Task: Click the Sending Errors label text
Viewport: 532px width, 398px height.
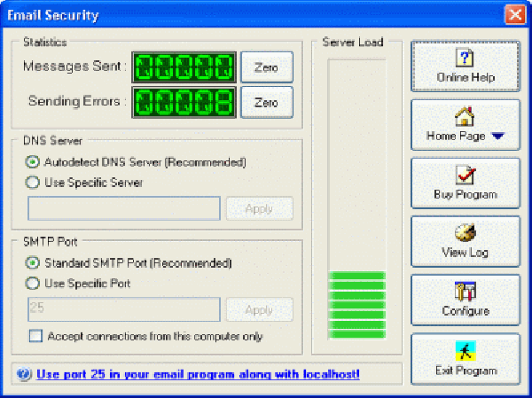Action: pos(77,101)
